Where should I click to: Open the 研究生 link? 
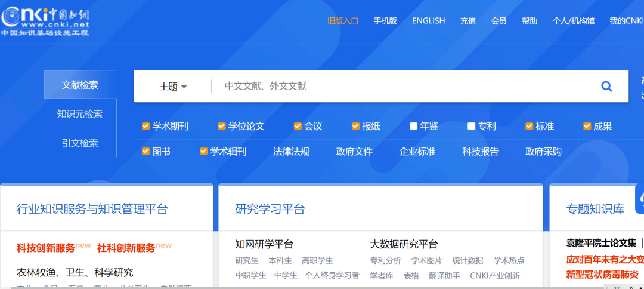coord(247,260)
